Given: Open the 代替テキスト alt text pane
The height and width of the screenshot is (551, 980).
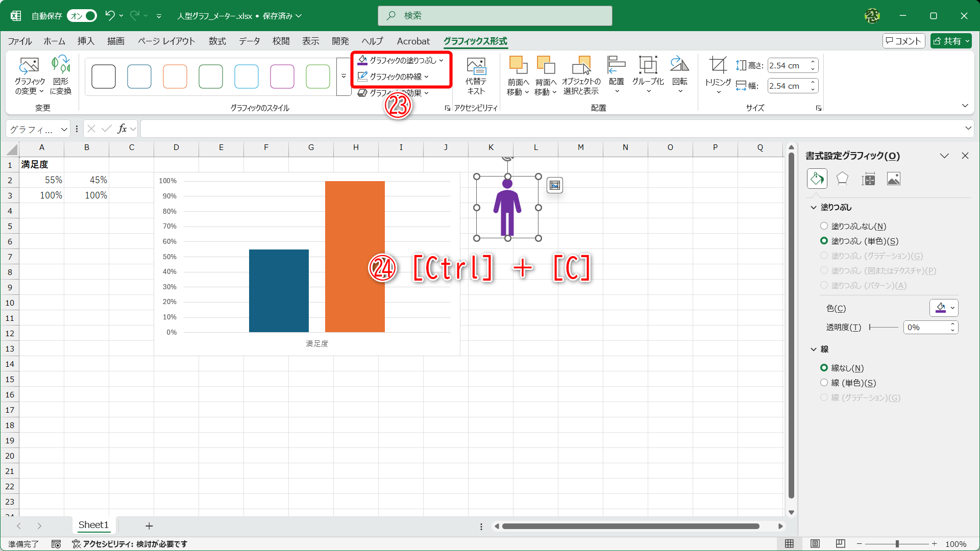Looking at the screenshot, I should [476, 76].
